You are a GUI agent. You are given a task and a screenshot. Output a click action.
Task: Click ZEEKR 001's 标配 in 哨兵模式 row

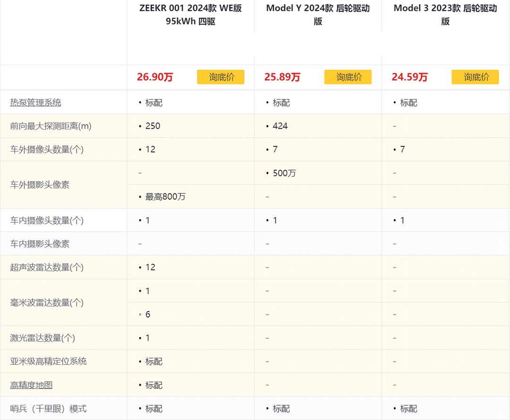(154, 409)
